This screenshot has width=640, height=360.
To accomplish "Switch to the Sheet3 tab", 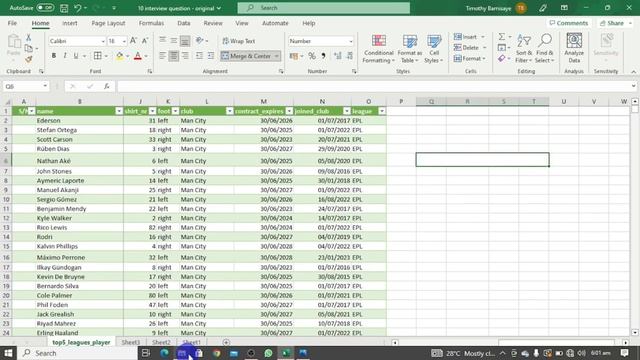I will 131,342.
